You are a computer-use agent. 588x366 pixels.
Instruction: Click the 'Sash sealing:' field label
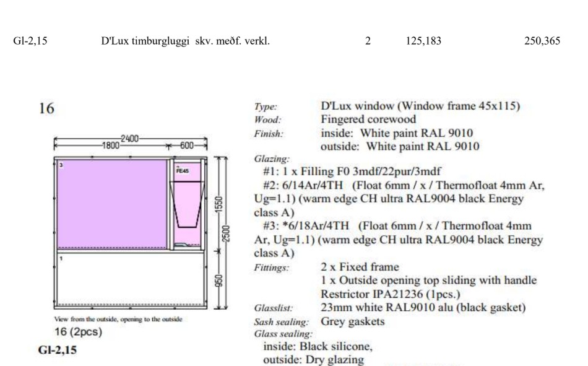point(281,322)
